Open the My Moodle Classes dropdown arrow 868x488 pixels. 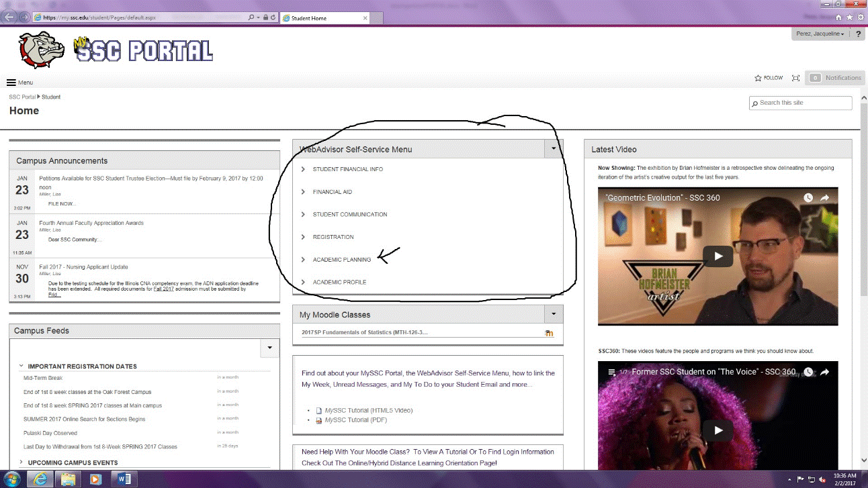coord(554,314)
